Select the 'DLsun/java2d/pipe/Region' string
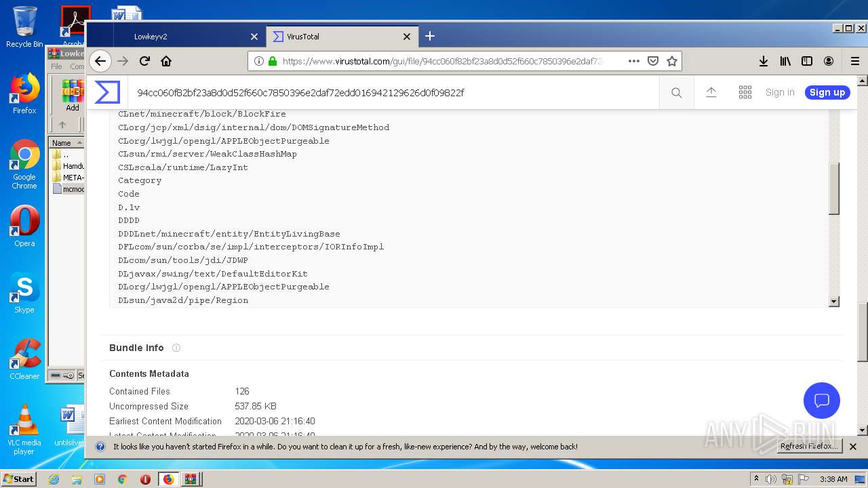Screen dimensions: 868x488 pos(183,300)
